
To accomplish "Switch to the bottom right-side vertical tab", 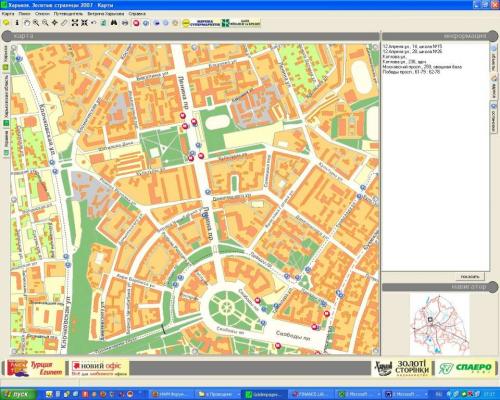I will (493, 117).
